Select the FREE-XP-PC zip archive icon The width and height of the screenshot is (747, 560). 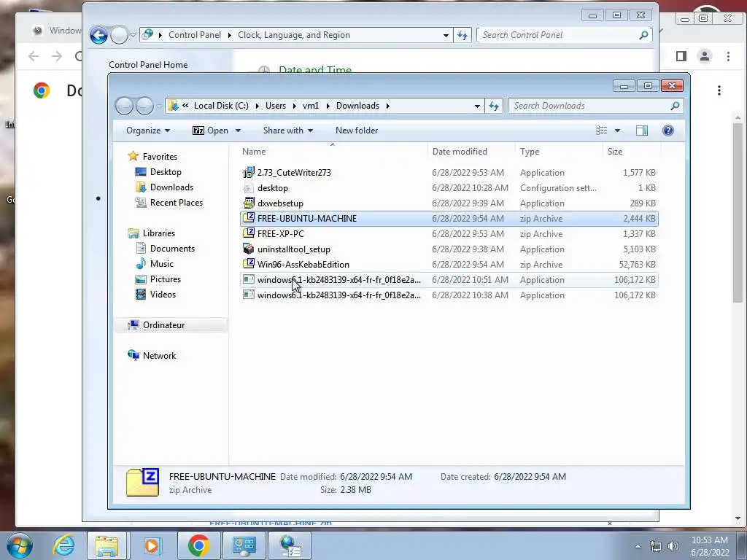pos(248,233)
